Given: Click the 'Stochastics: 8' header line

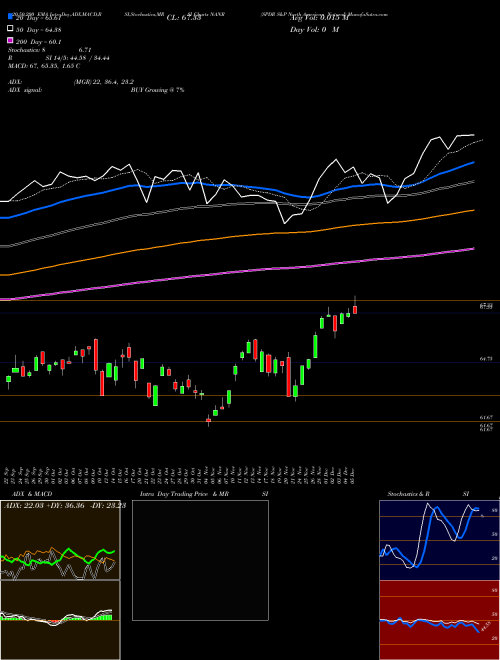Looking at the screenshot, I should pos(27,50).
